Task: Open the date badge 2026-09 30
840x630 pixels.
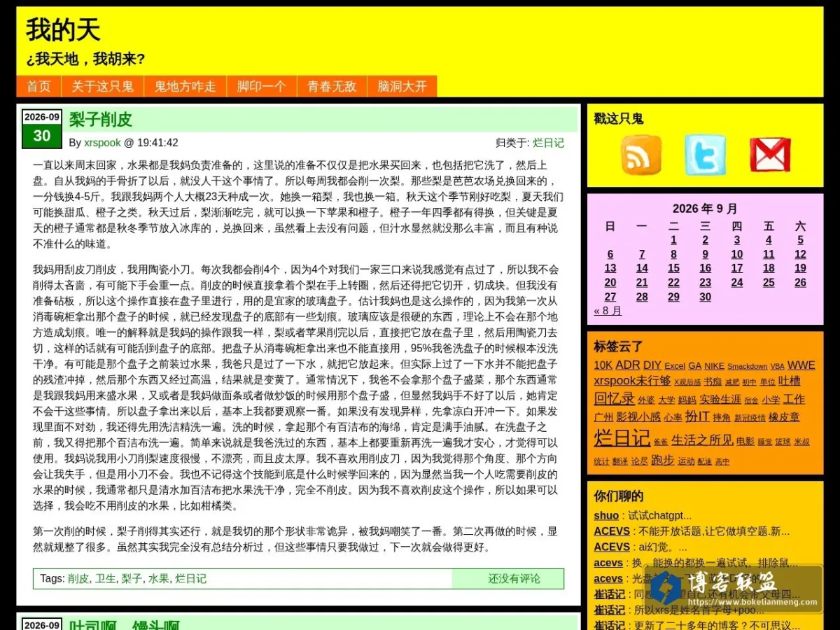Action: 41,129
